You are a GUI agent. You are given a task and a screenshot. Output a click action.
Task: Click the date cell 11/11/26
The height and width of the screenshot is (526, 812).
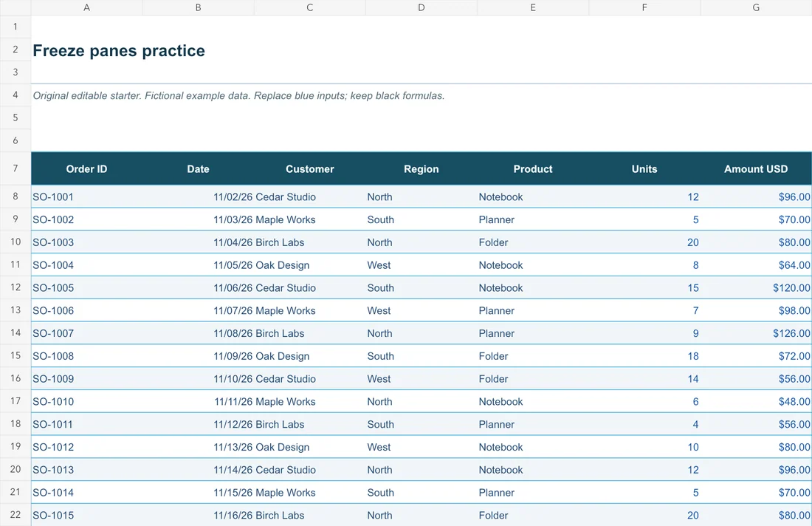199,402
